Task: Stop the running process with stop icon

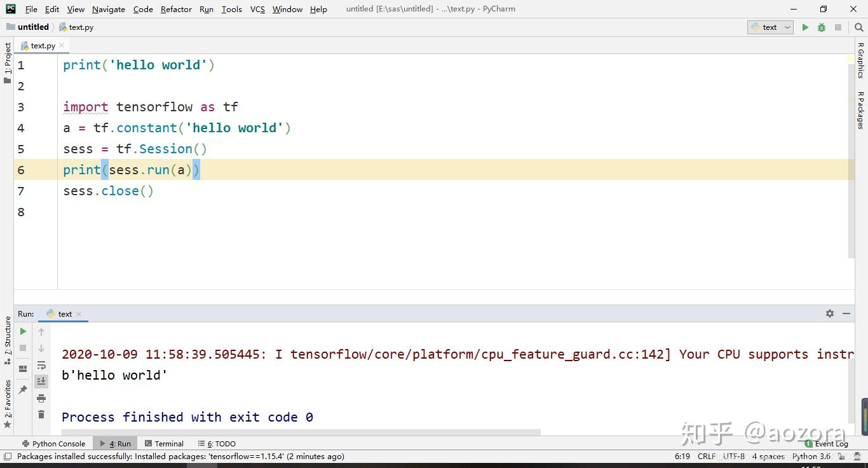Action: point(22,347)
